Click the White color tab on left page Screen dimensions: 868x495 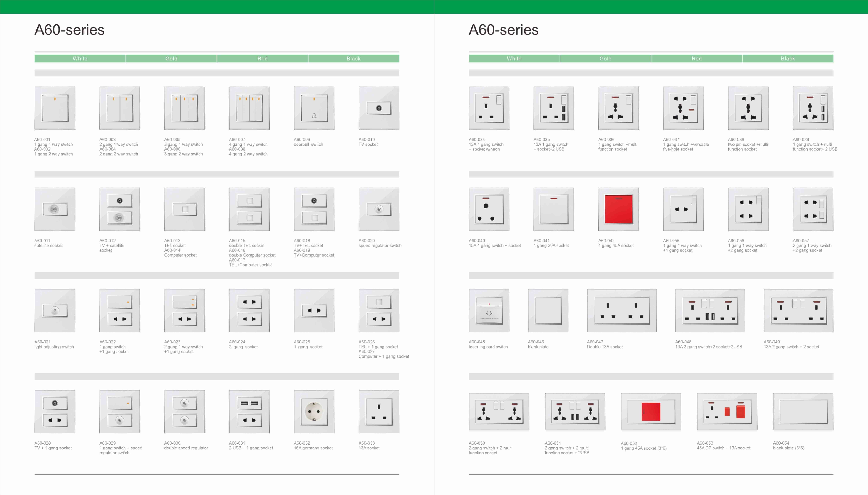point(80,59)
